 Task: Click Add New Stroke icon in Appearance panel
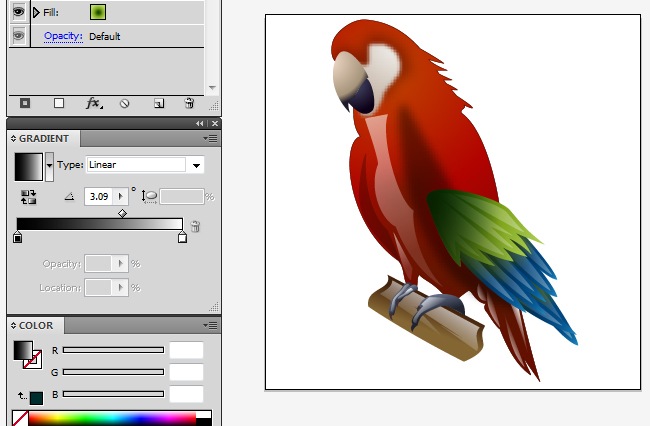(x=25, y=103)
